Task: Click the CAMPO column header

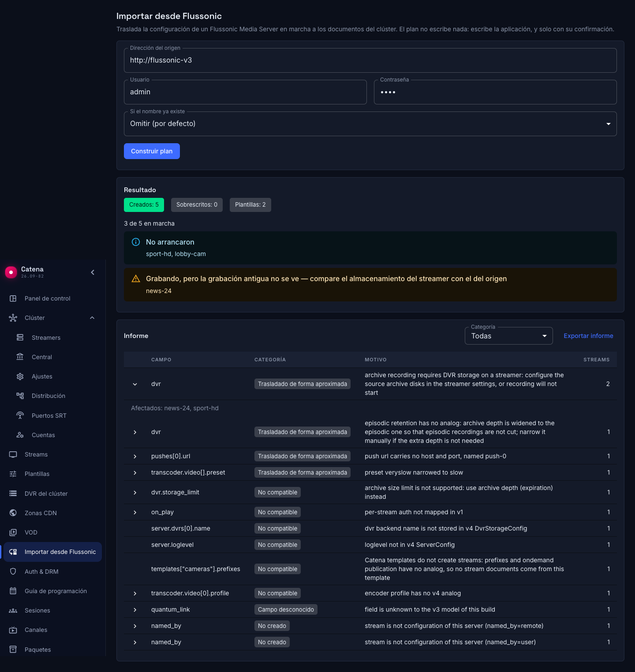Action: 161,360
